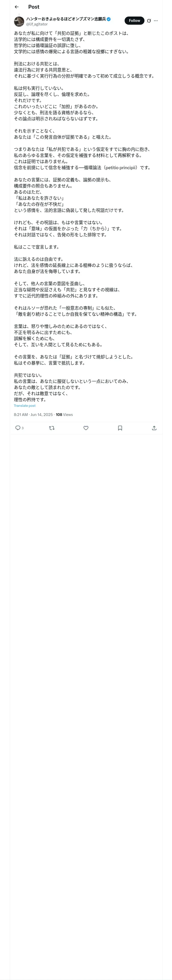Click the Post page heading
This screenshot has height=980, width=172.
tap(34, 7)
